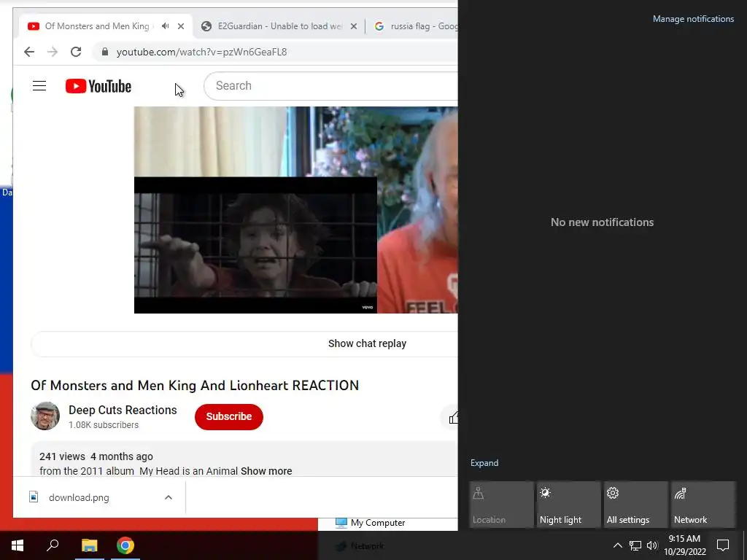Viewport: 747px width, 560px height.
Task: Expand description with Show more
Action: coord(266,471)
